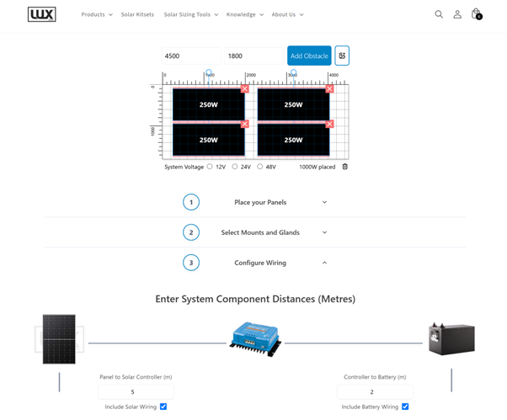Toggle Include Solar Wiring checkbox

(x=163, y=407)
